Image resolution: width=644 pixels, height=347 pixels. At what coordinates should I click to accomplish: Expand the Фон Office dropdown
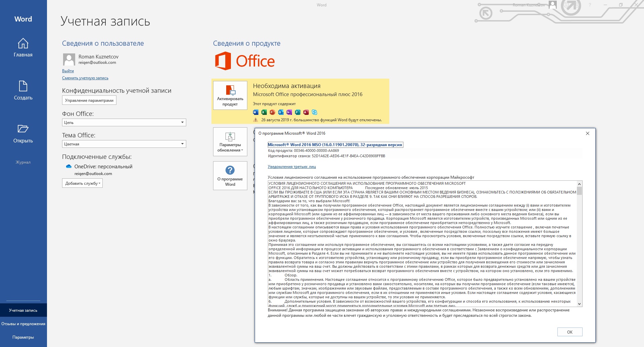pyautogui.click(x=182, y=123)
